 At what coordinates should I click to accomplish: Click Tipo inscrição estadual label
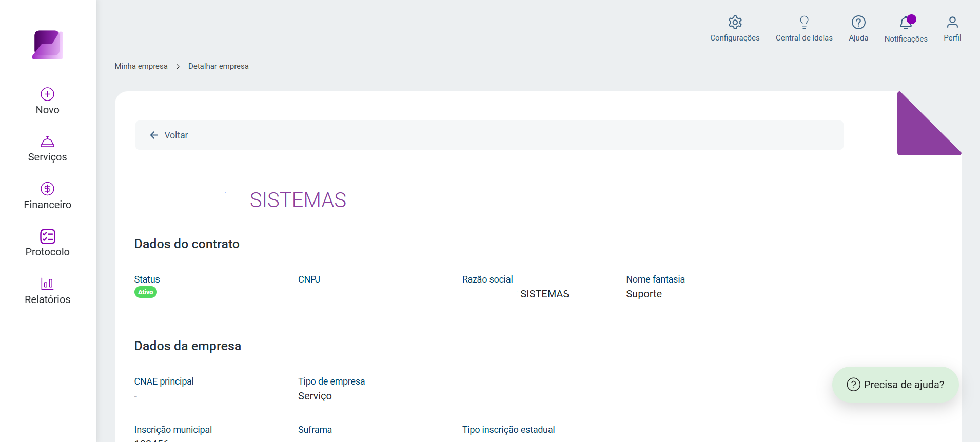[x=508, y=430]
